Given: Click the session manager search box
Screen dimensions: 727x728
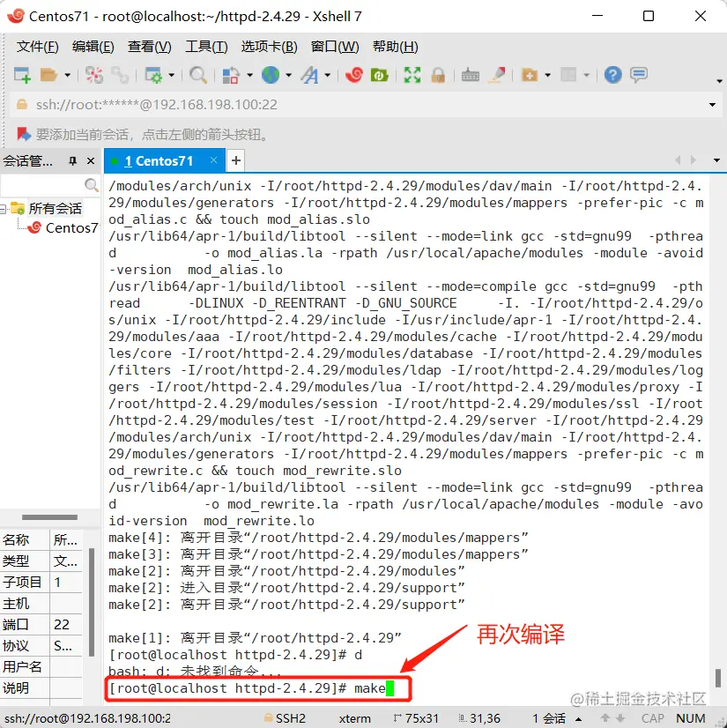Looking at the screenshot, I should [49, 185].
